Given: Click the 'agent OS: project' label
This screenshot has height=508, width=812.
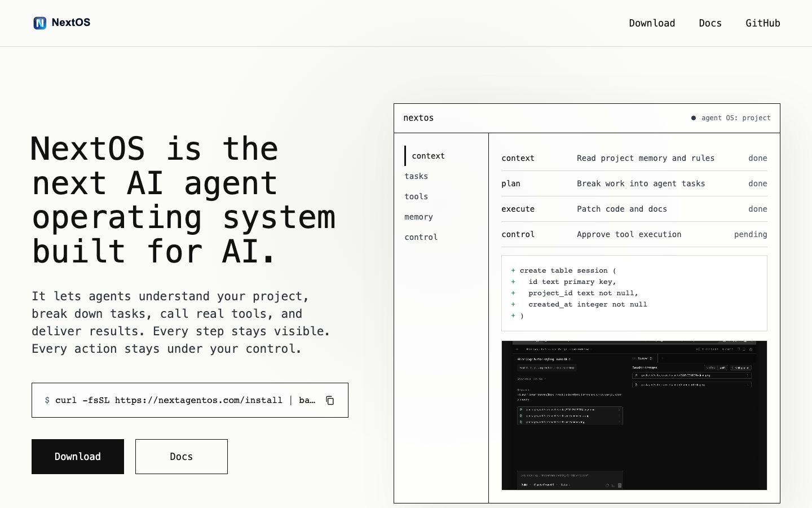Looking at the screenshot, I should (x=736, y=118).
